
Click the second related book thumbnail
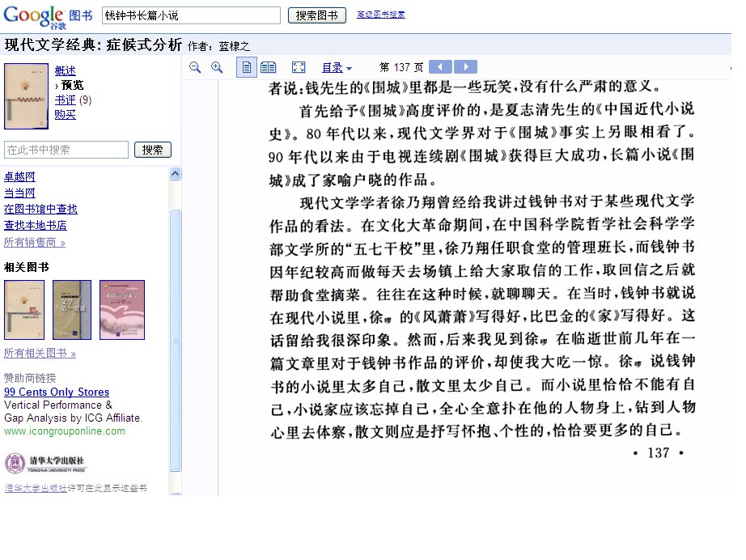coord(72,310)
